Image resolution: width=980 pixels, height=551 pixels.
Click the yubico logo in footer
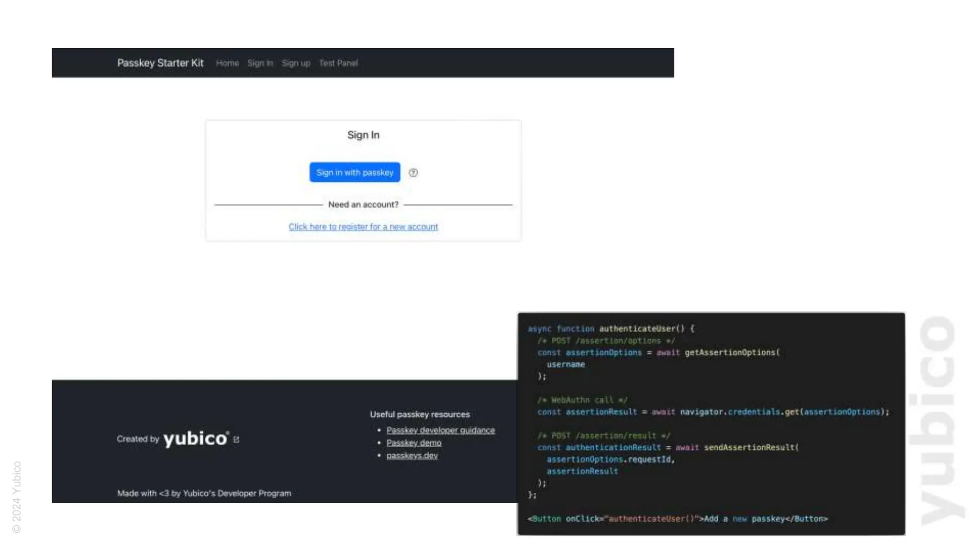[196, 439]
